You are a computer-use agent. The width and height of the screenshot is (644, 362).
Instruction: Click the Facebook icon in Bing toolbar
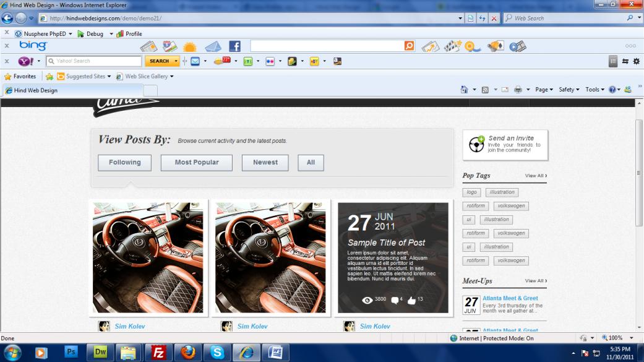click(x=234, y=46)
